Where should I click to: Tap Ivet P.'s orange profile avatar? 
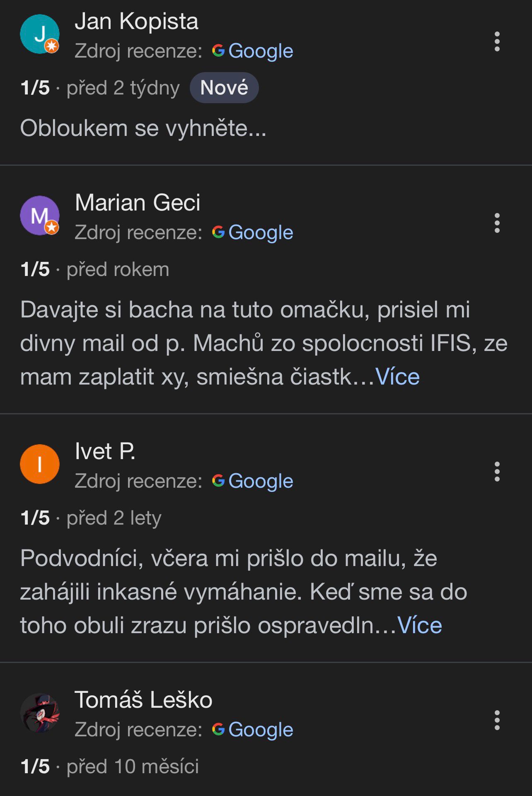[x=40, y=464]
